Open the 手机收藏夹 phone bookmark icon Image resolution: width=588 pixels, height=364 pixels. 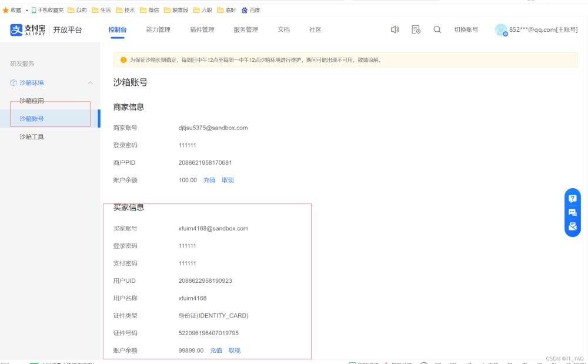34,10
